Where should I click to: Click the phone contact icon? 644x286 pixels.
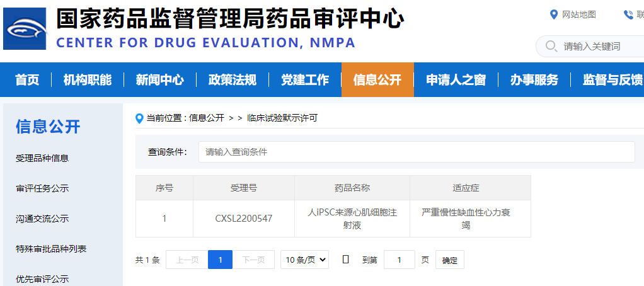[x=628, y=14]
